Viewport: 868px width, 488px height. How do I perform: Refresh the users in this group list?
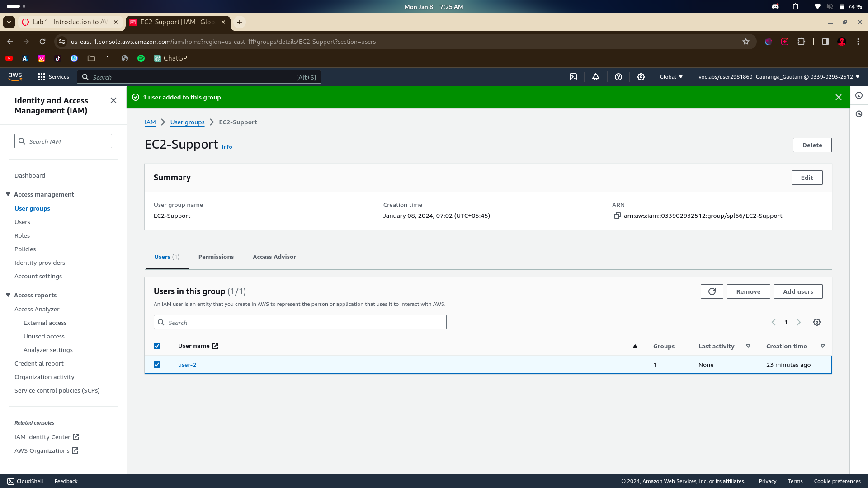tap(712, 291)
